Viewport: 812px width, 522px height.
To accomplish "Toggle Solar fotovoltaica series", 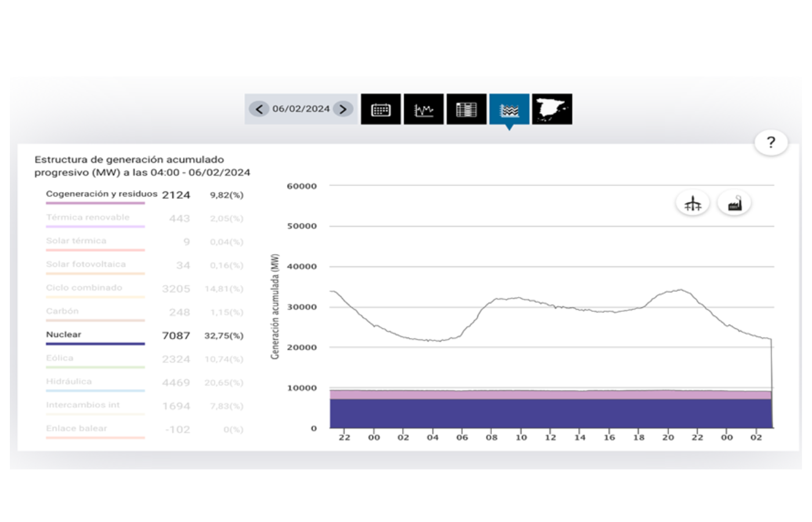I will point(95,266).
